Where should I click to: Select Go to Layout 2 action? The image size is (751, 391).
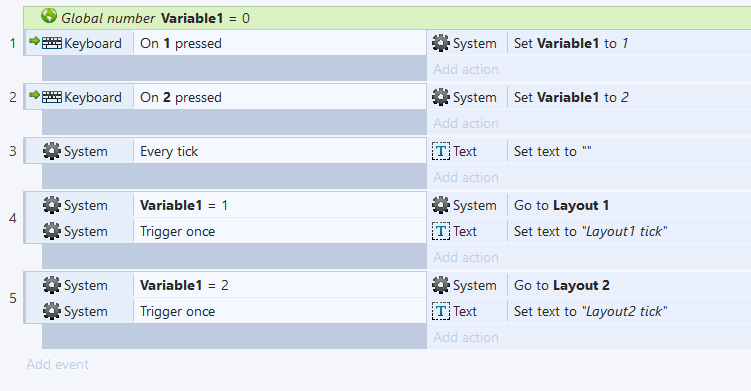coord(629,285)
